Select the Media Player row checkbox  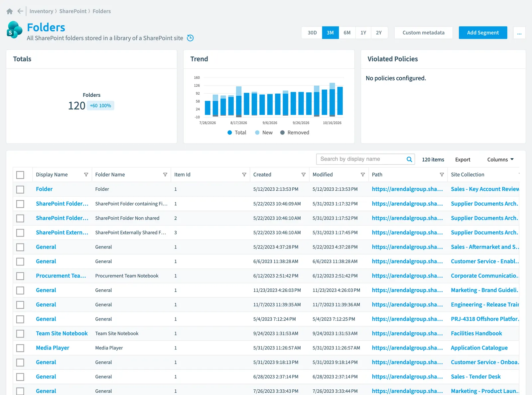(20, 348)
